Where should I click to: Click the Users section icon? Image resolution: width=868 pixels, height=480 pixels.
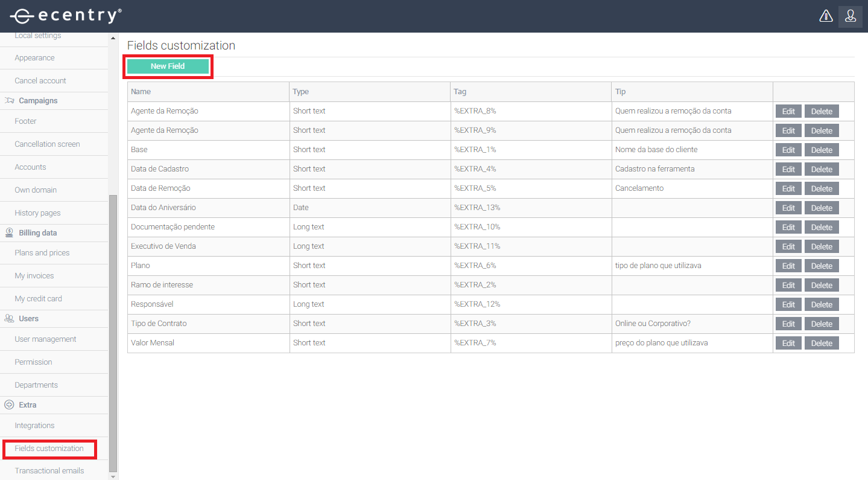pos(9,319)
